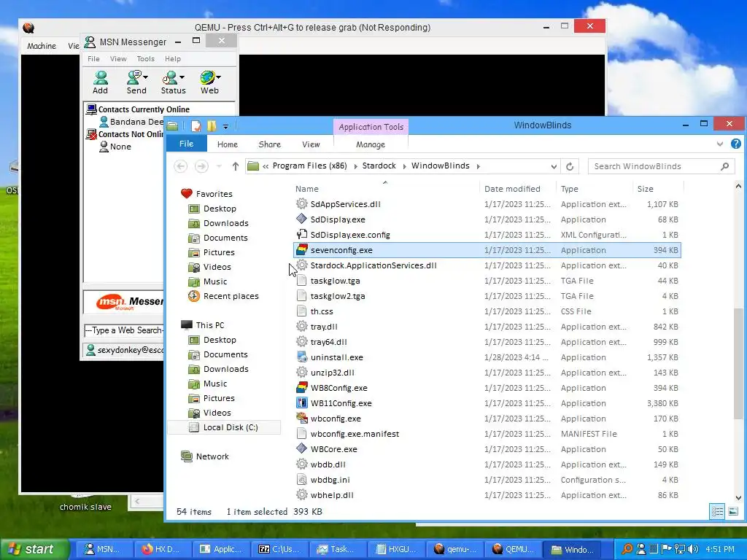Select the wbconfig.exe file icon
The width and height of the screenshot is (747, 560).
pos(301,418)
